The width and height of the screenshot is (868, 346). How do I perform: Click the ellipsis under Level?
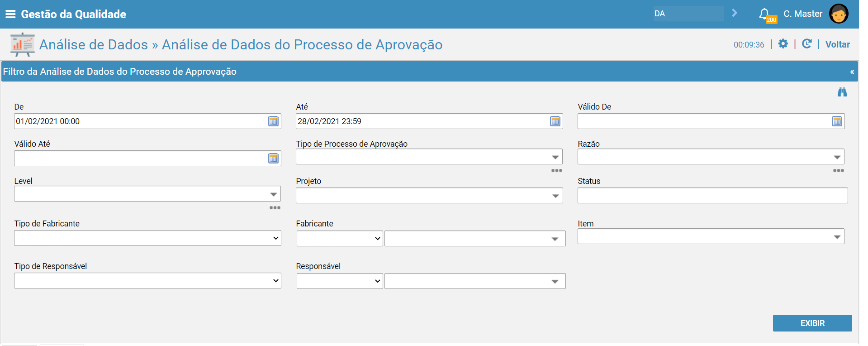(x=275, y=208)
